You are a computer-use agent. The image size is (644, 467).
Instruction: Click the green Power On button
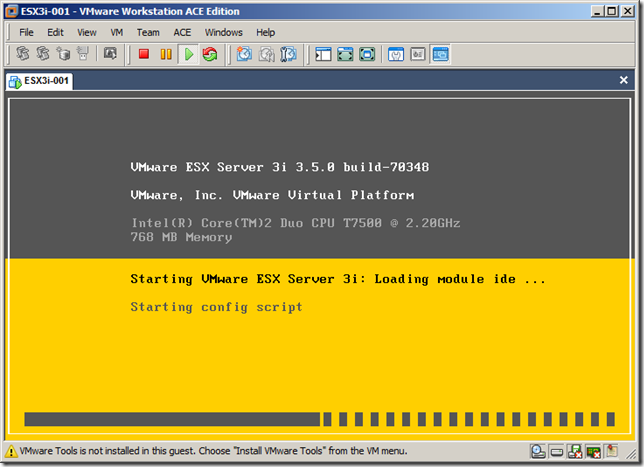pyautogui.click(x=188, y=54)
